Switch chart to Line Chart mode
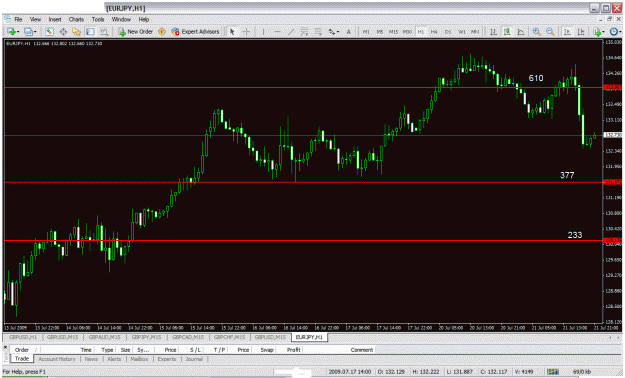Screen dimensions: 625x378 pos(521,32)
